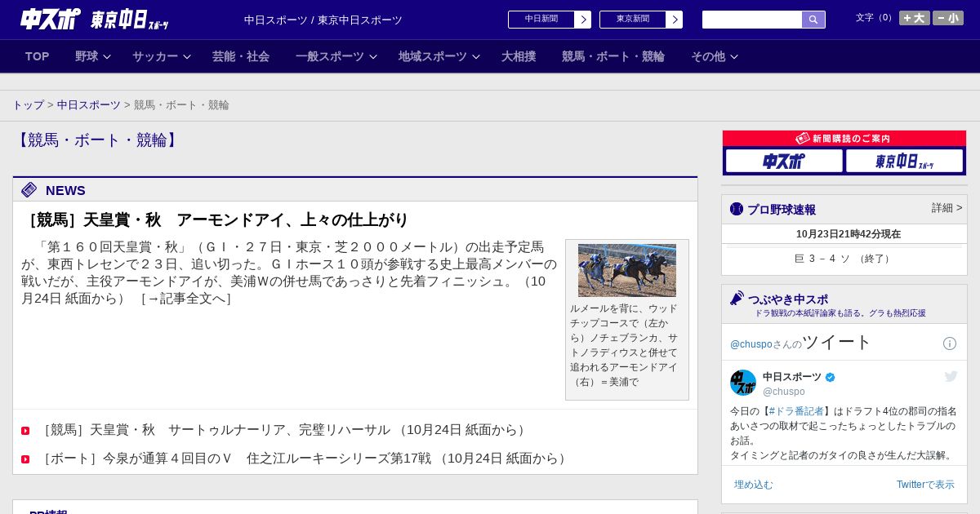Click the 【競馬・ボート・競輪】 page title
Image resolution: width=980 pixels, height=514 pixels.
coord(96,140)
